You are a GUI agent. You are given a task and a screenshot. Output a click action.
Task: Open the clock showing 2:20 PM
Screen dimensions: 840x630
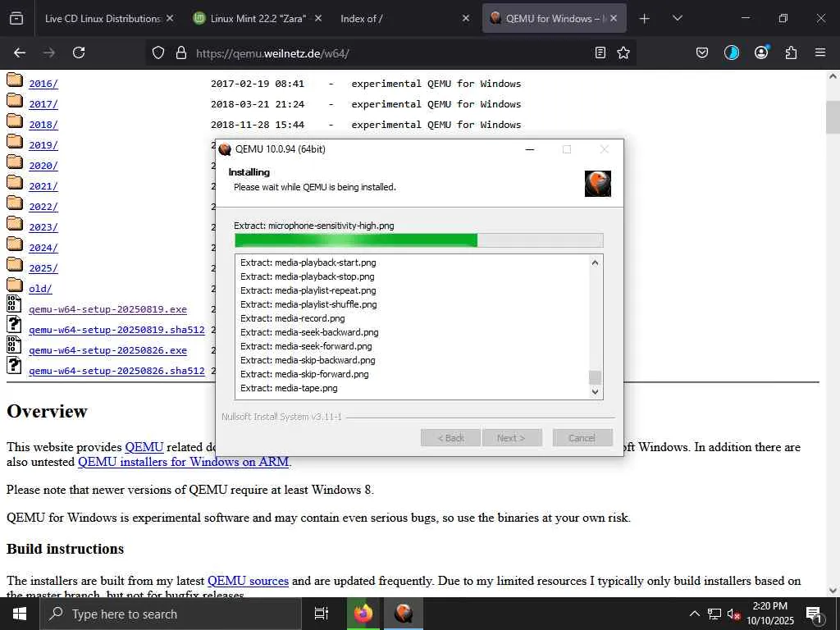click(x=769, y=614)
